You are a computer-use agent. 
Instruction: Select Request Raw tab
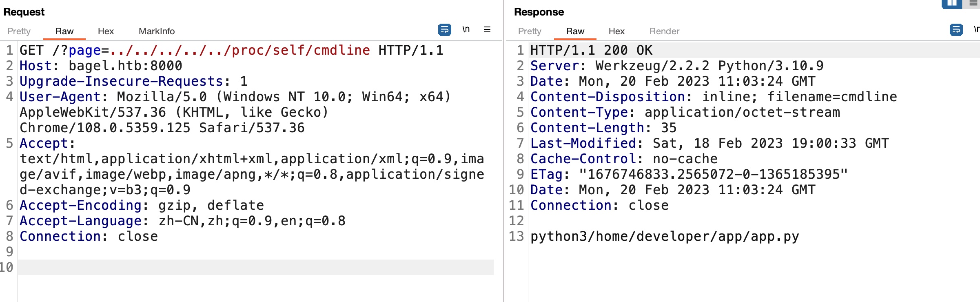point(64,31)
